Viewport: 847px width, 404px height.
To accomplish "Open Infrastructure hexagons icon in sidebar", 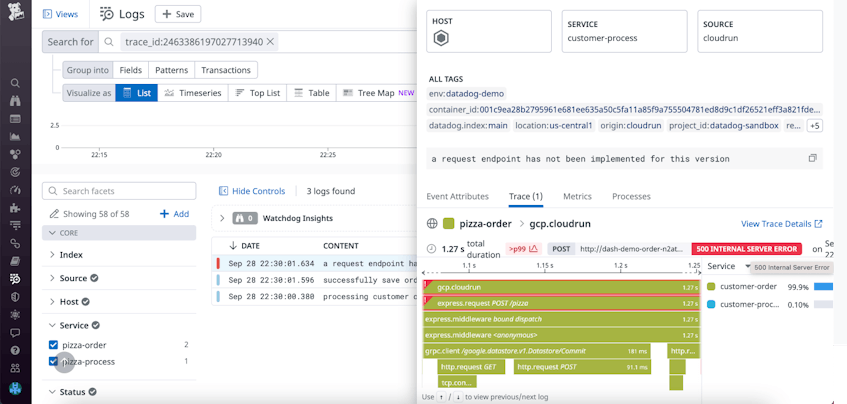I will click(15, 154).
